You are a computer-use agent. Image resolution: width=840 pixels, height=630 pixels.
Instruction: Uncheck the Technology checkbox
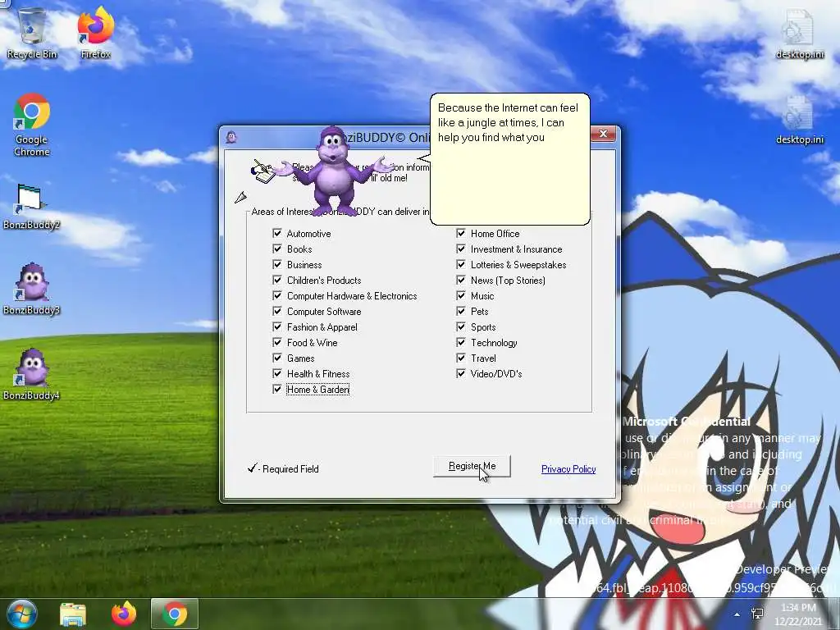point(461,342)
